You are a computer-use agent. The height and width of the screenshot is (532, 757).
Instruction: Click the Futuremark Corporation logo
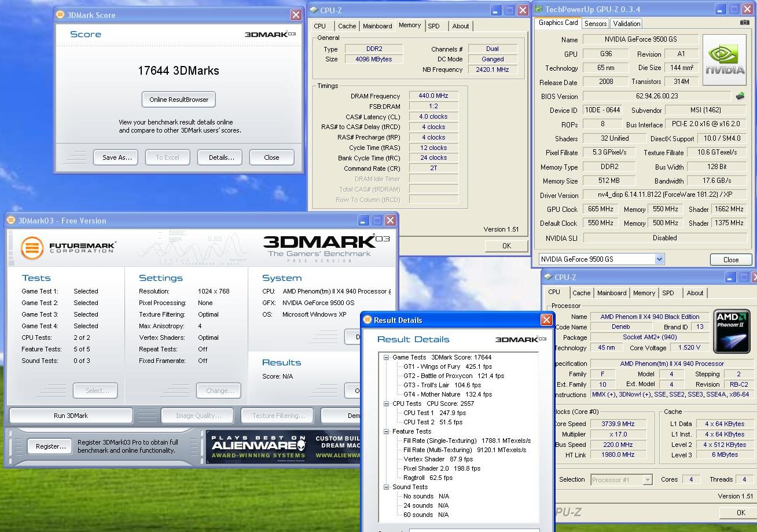[x=68, y=248]
